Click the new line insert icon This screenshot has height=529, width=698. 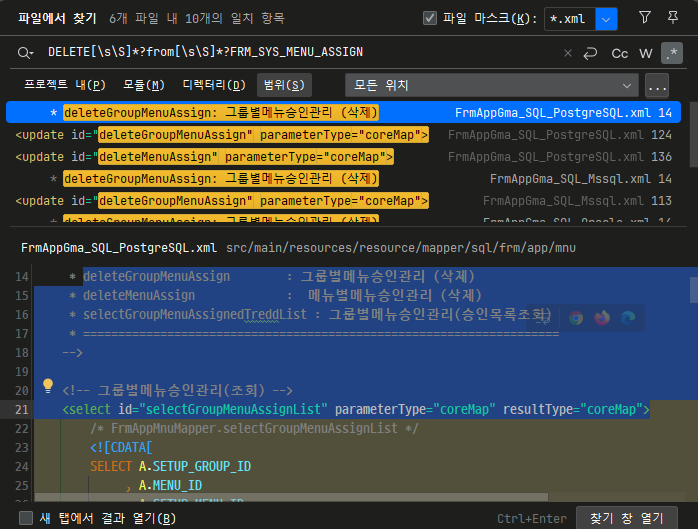[591, 52]
